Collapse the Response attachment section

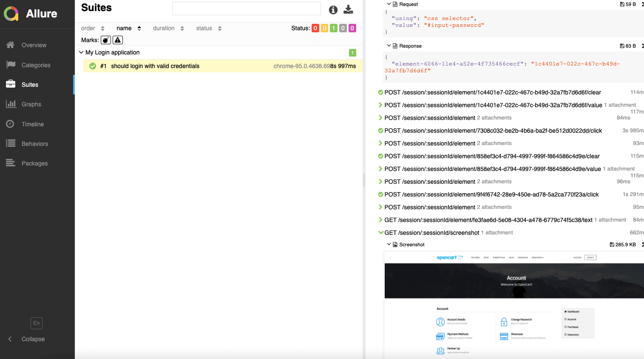click(x=389, y=46)
